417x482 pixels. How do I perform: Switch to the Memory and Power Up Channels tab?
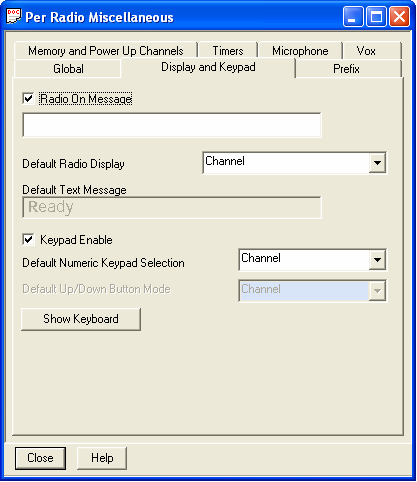pos(106,51)
